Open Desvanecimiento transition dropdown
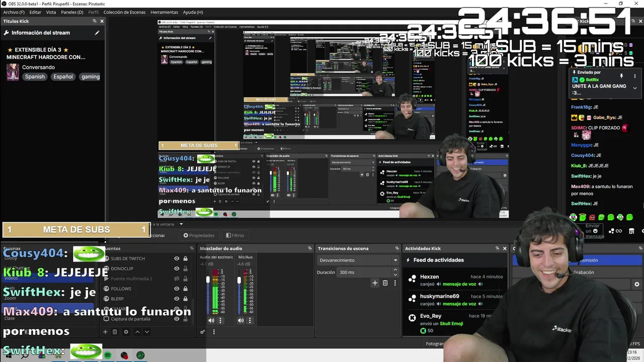 click(x=358, y=260)
